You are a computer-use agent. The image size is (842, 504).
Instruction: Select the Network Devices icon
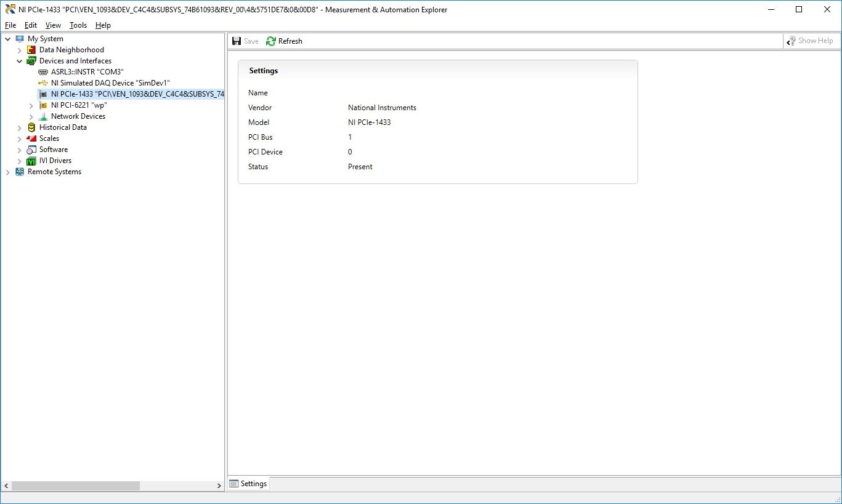pyautogui.click(x=43, y=116)
